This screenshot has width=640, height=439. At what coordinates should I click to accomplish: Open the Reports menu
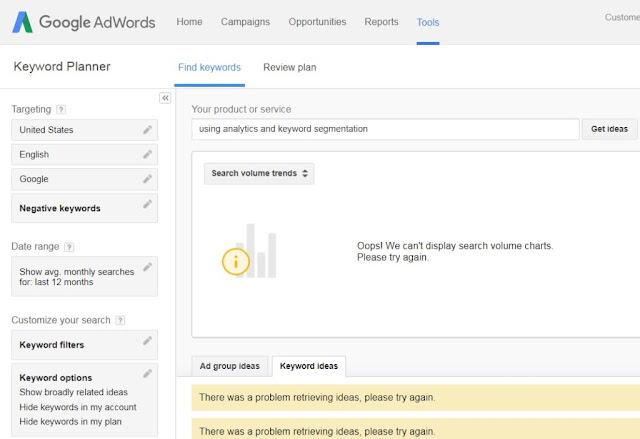[x=381, y=22]
